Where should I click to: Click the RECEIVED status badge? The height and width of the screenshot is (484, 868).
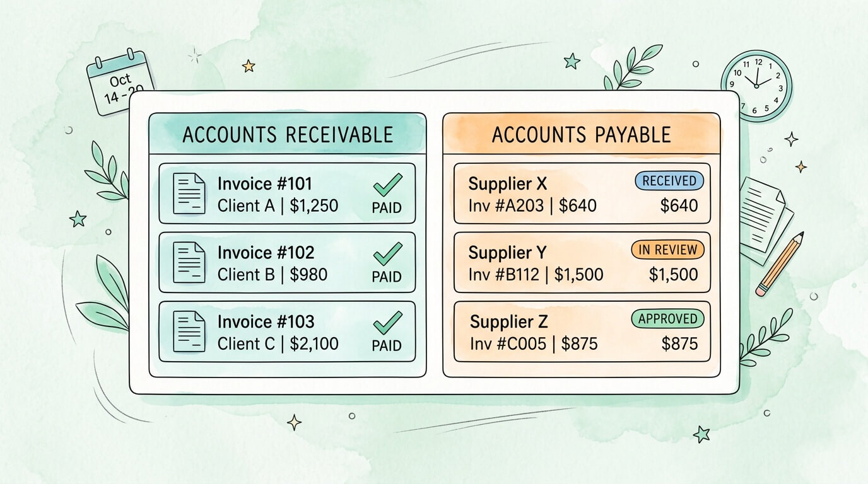[669, 181]
